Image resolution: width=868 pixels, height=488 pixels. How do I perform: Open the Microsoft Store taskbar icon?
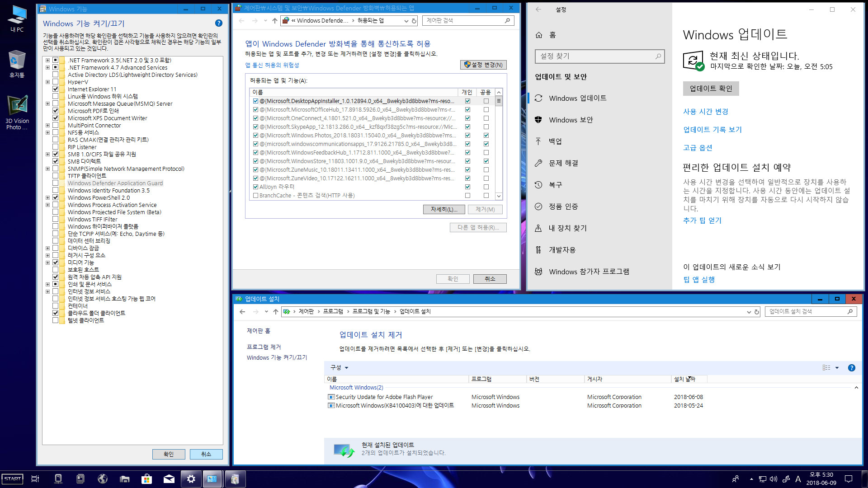coord(146,479)
